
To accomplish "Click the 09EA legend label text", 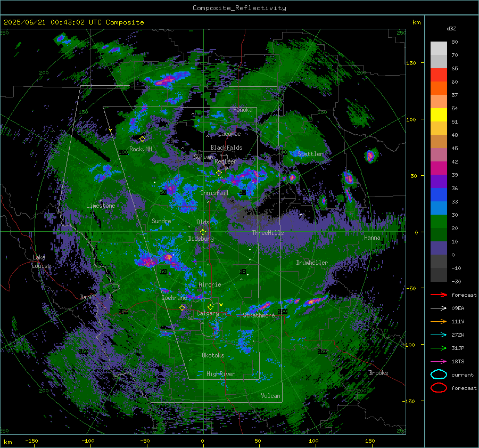I will pos(458,308).
